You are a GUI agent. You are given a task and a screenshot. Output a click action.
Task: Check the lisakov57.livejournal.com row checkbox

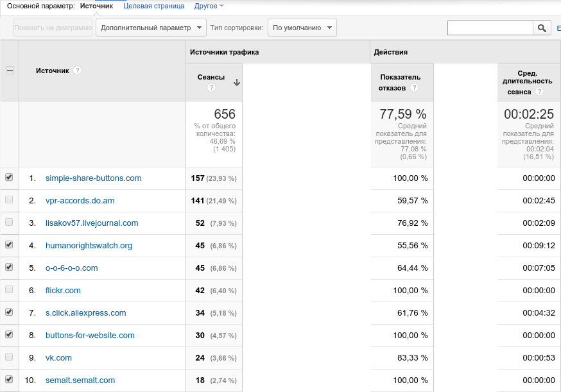pyautogui.click(x=9, y=222)
